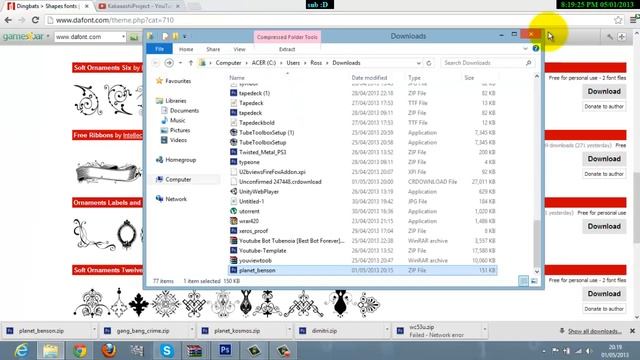This screenshot has width=640, height=360.
Task: Open Chrome from the taskbar
Action: coord(80,351)
